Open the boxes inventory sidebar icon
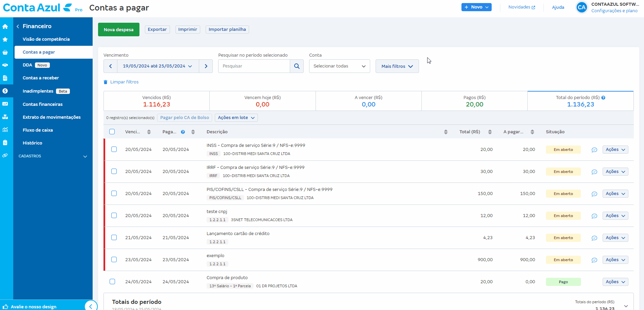The width and height of the screenshot is (644, 310). pyautogui.click(x=5, y=117)
